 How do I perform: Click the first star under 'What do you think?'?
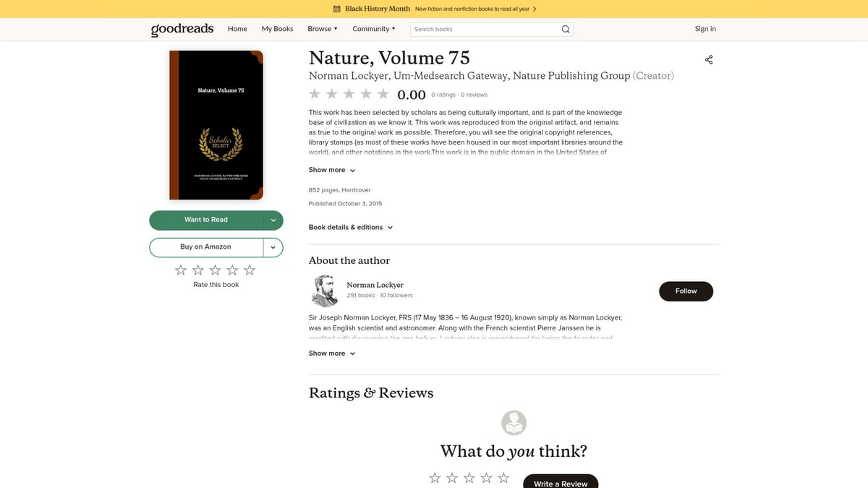tap(435, 478)
